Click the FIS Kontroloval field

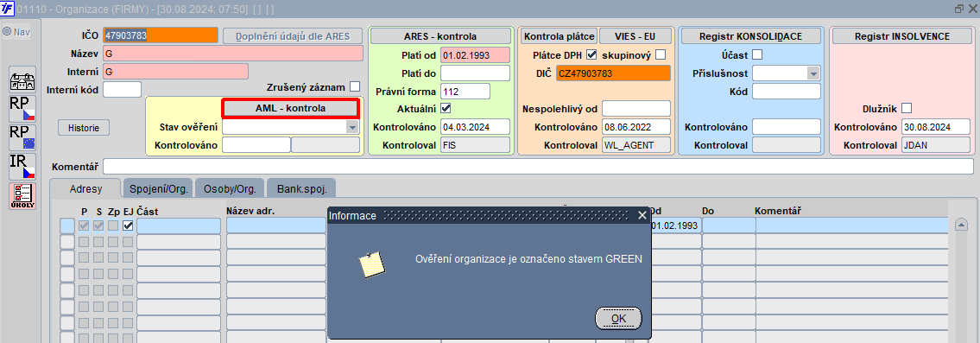coord(476,145)
